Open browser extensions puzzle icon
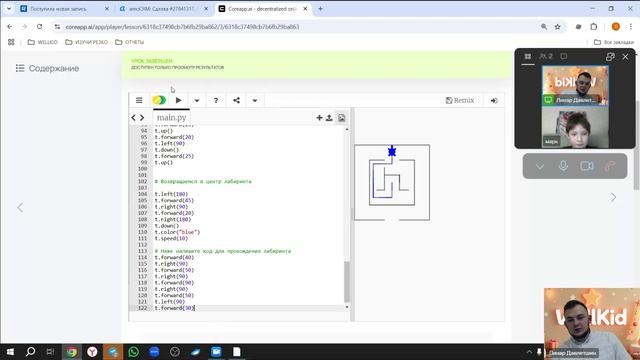Image resolution: width=640 pixels, height=360 pixels. click(x=594, y=27)
